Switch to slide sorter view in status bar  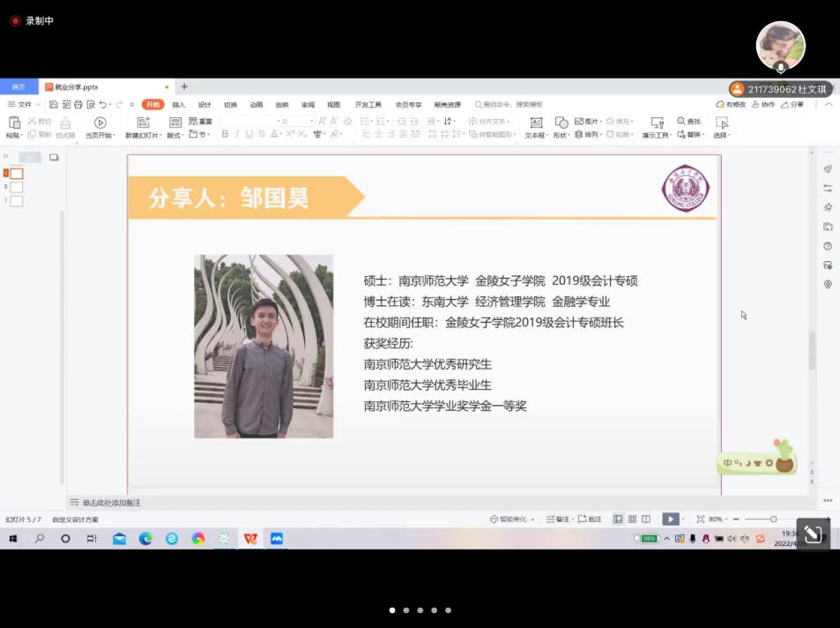[632, 520]
